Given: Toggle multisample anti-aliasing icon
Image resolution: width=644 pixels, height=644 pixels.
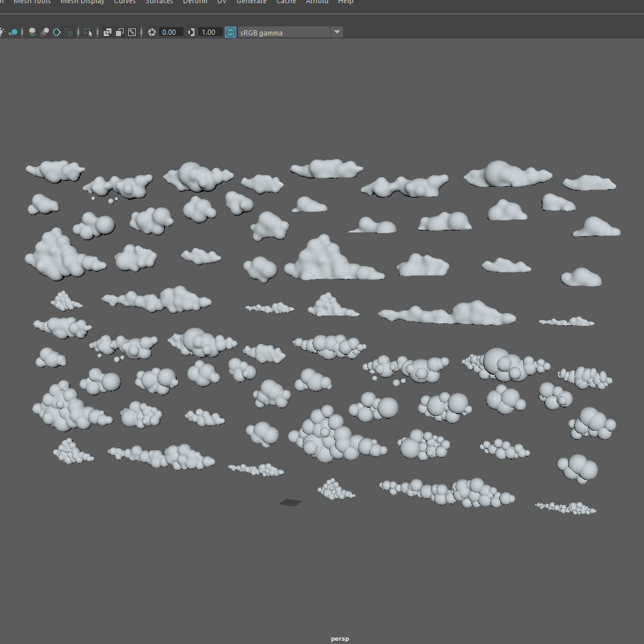Looking at the screenshot, I should pyautogui.click(x=57, y=32).
